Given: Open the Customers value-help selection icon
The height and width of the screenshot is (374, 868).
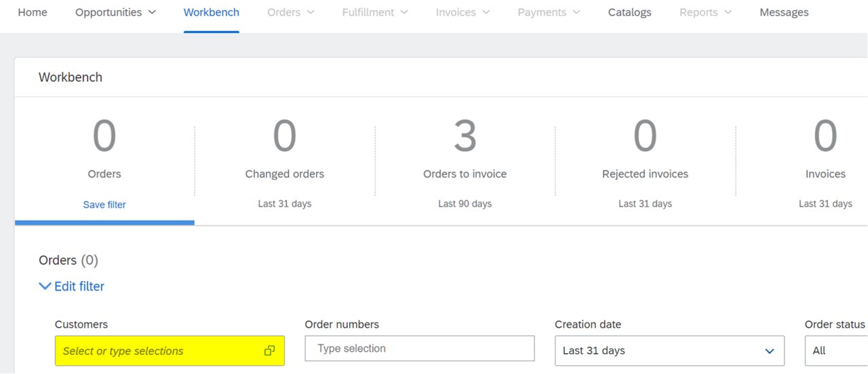Looking at the screenshot, I should pos(269,351).
